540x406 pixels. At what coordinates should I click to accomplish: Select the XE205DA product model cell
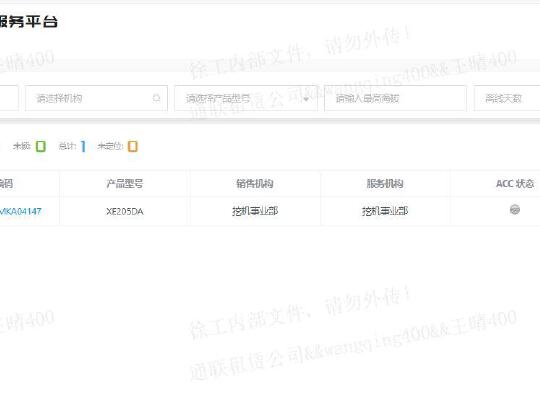125,211
